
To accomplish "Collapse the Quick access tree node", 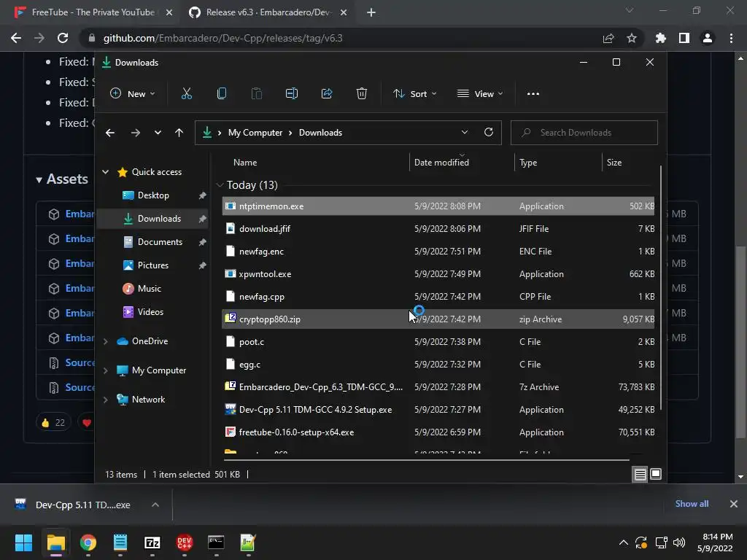I will [x=105, y=172].
